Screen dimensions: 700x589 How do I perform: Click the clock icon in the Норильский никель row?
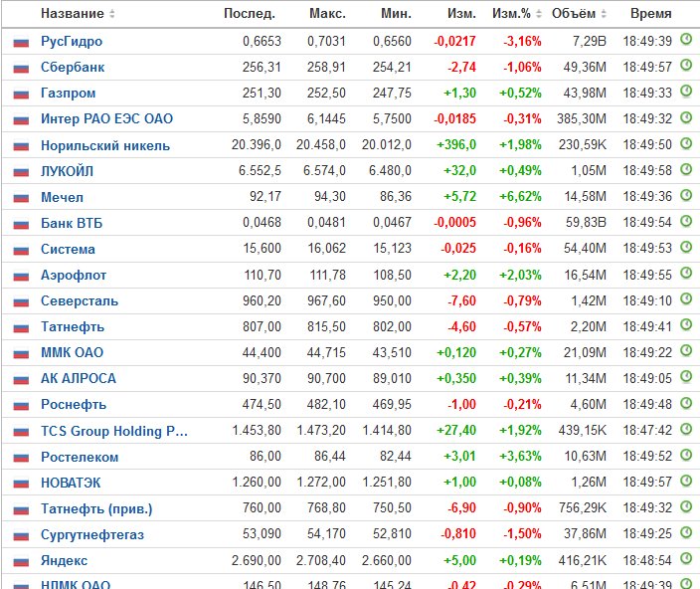(x=686, y=143)
